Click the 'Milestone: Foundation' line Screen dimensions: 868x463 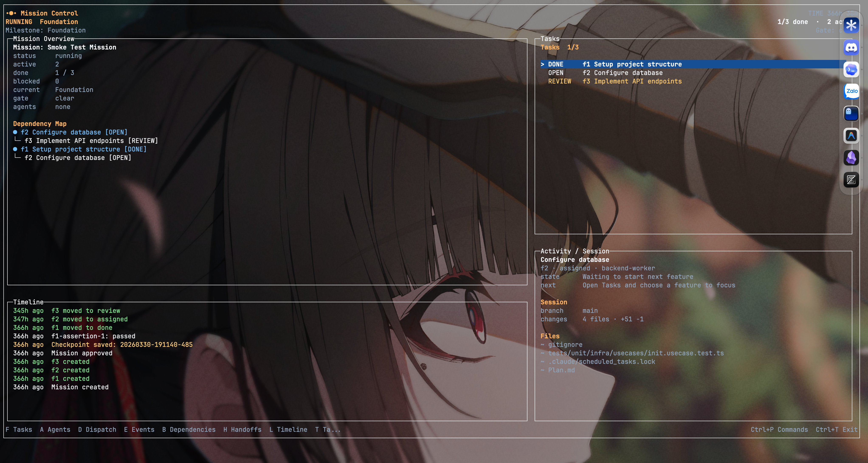(45, 30)
